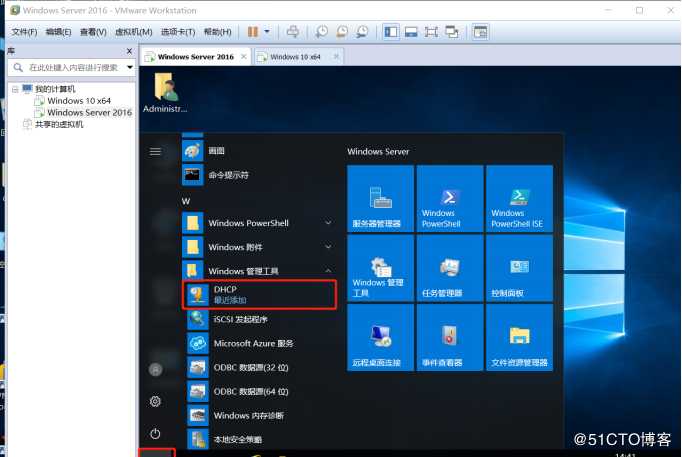Image resolution: width=682 pixels, height=457 pixels.
Task: Open Windows 内存诊断
Action: [261, 416]
